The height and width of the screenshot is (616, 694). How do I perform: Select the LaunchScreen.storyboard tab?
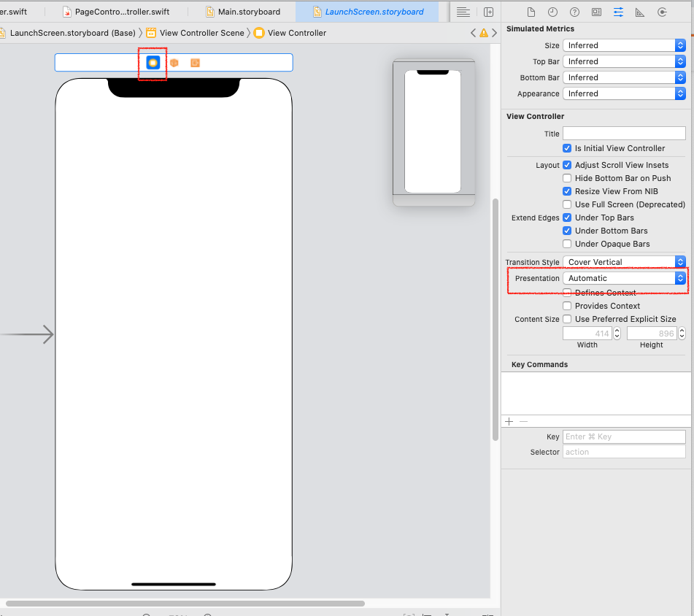click(x=369, y=12)
